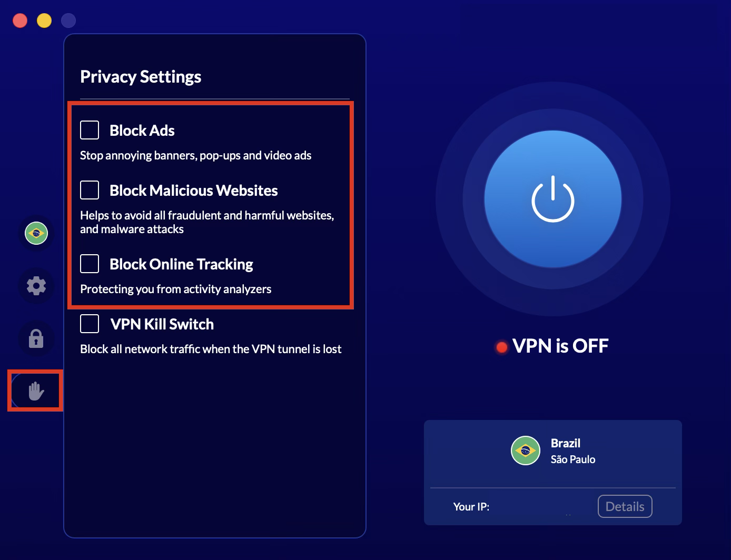This screenshot has width=731, height=560.
Task: Toggle Block Online Tracking on
Action: point(90,263)
